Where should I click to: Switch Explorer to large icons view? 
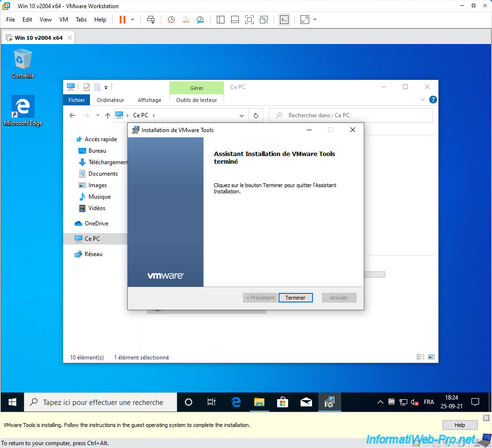click(x=431, y=357)
